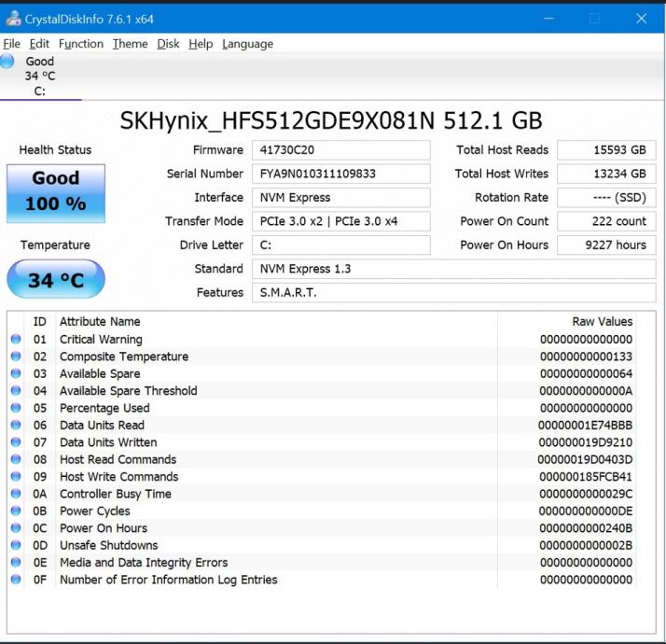The height and width of the screenshot is (644, 666).
Task: Open the File menu
Action: tap(11, 44)
